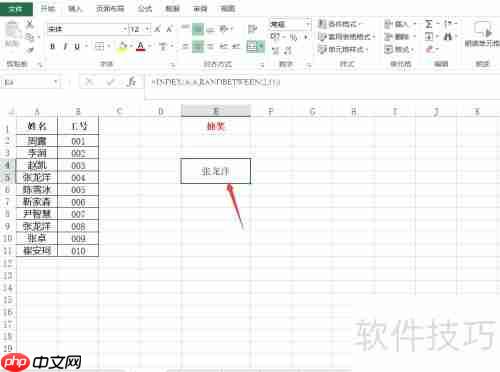This screenshot has height=372, width=500.
Task: Open the Merge & Center dropdown arrow
Action: (x=262, y=46)
